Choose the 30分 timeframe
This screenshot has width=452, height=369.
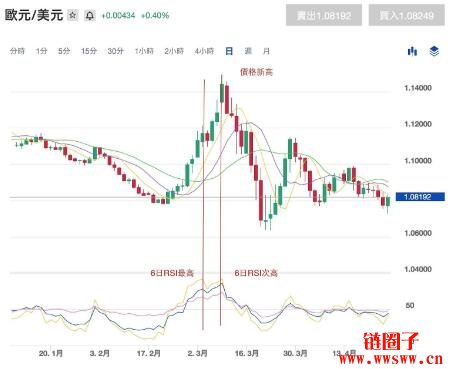[115, 51]
